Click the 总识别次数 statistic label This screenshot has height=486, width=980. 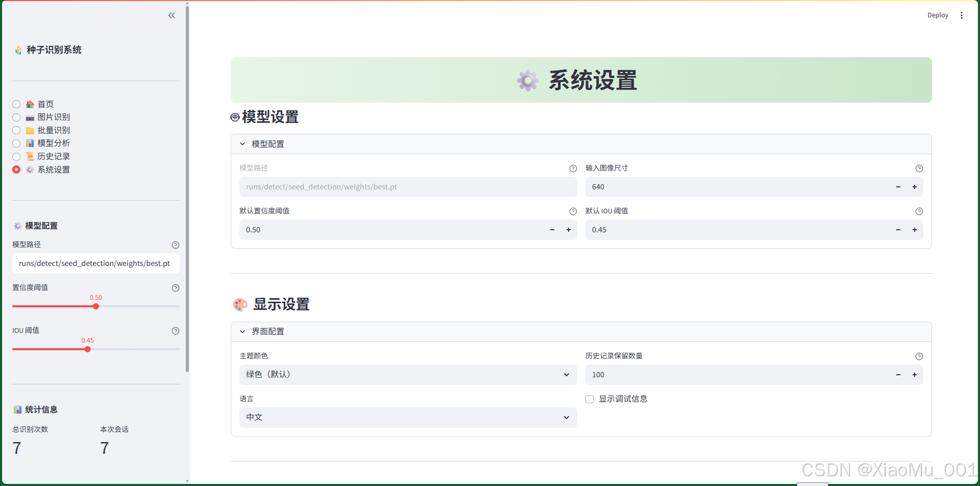coord(30,429)
